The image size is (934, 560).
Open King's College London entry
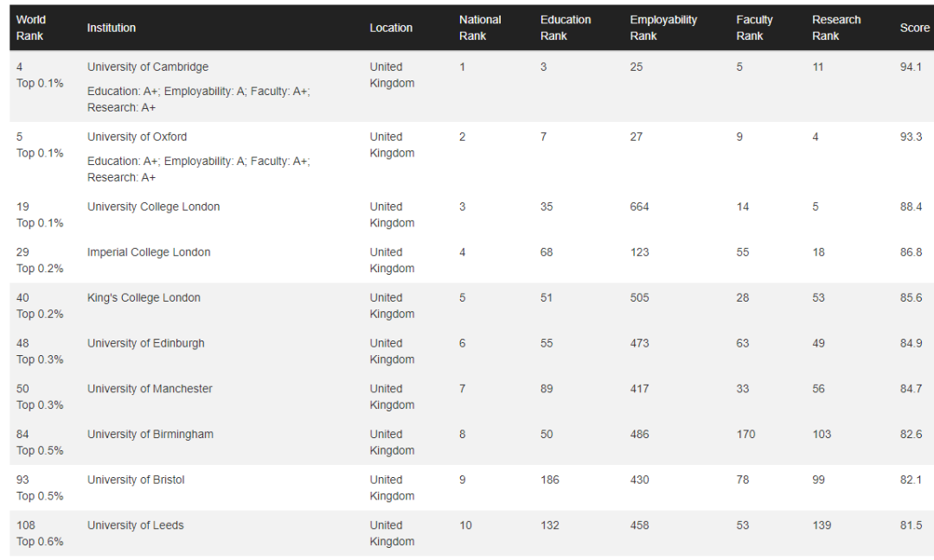144,297
